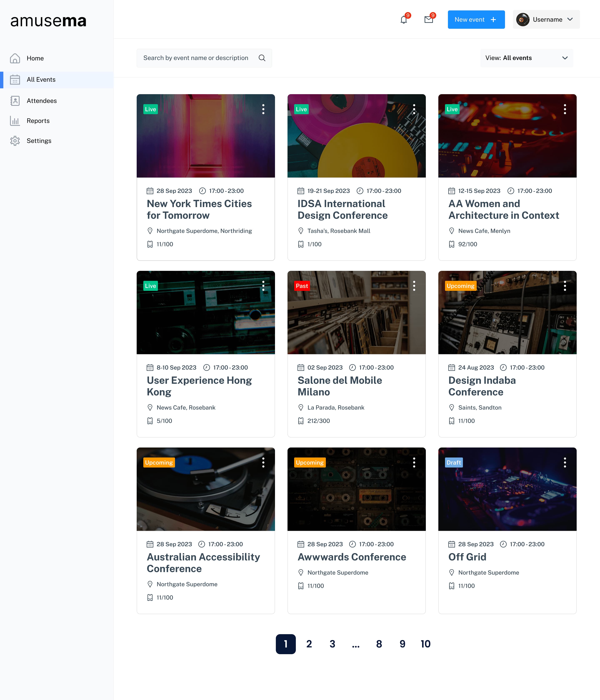Open the notifications bell icon
This screenshot has width=600, height=700.
tap(403, 20)
